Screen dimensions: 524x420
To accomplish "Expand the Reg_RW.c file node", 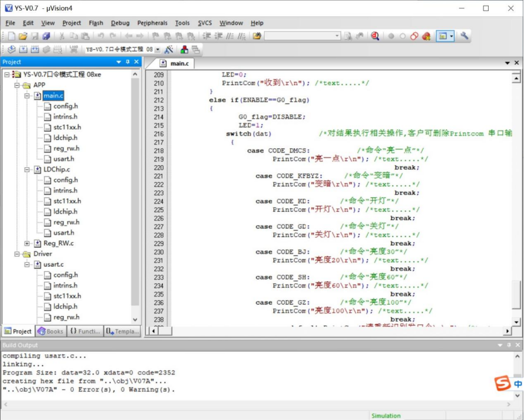I will point(27,243).
